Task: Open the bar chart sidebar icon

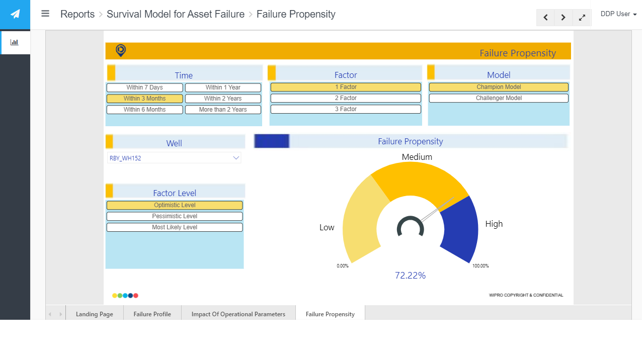Action: click(x=15, y=42)
